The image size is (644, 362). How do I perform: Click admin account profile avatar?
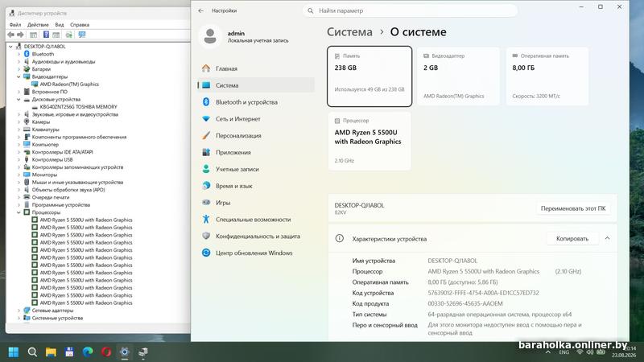pos(210,36)
